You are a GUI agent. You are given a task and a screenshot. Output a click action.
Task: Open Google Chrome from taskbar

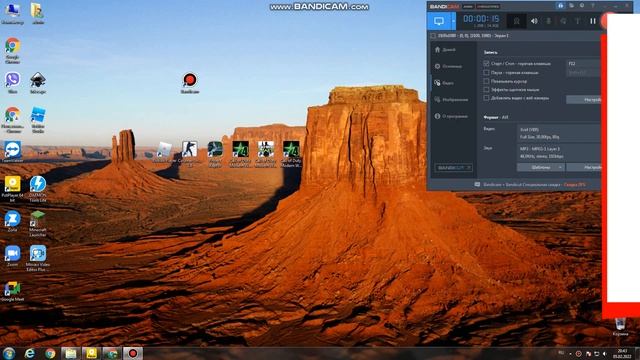point(50,353)
